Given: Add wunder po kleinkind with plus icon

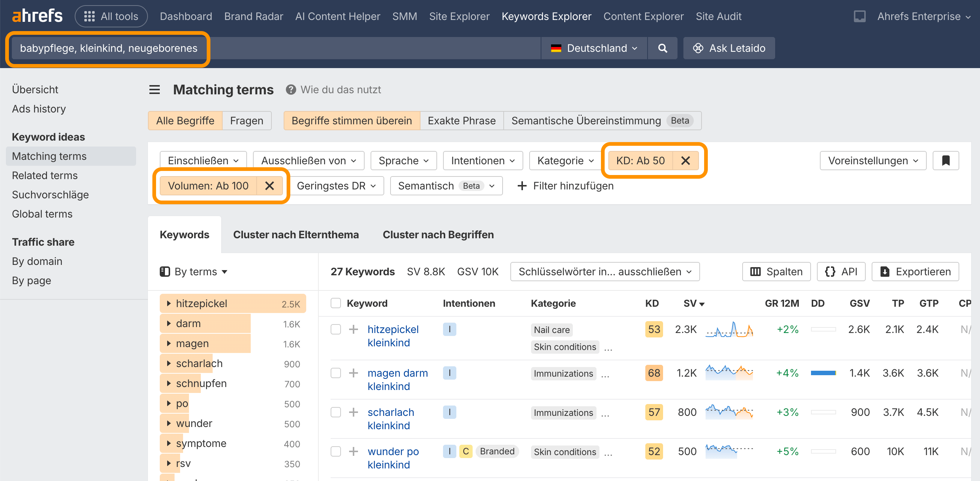Looking at the screenshot, I should coord(354,451).
